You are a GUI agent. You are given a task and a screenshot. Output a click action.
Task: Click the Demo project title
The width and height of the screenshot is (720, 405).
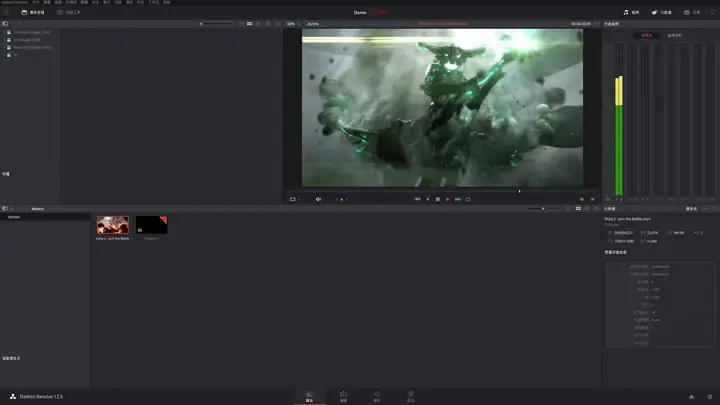click(360, 12)
